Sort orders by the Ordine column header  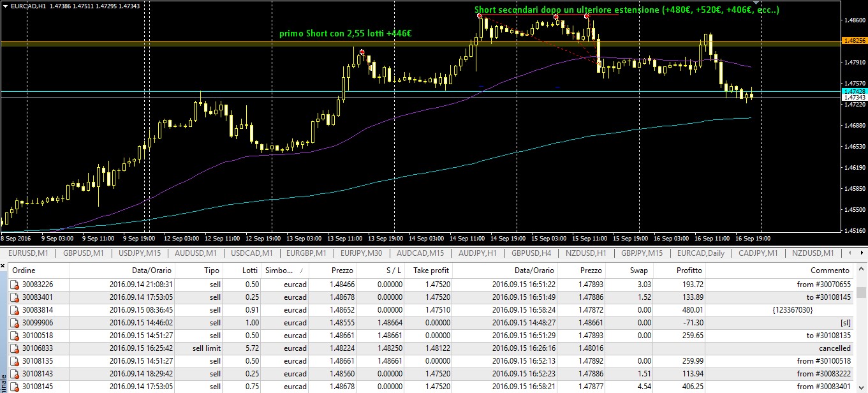click(x=39, y=271)
